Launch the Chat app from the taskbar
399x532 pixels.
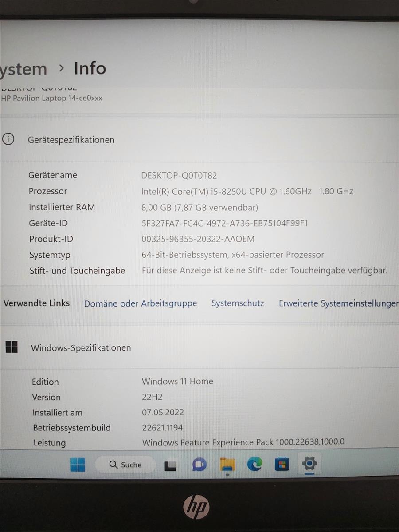coord(199,465)
